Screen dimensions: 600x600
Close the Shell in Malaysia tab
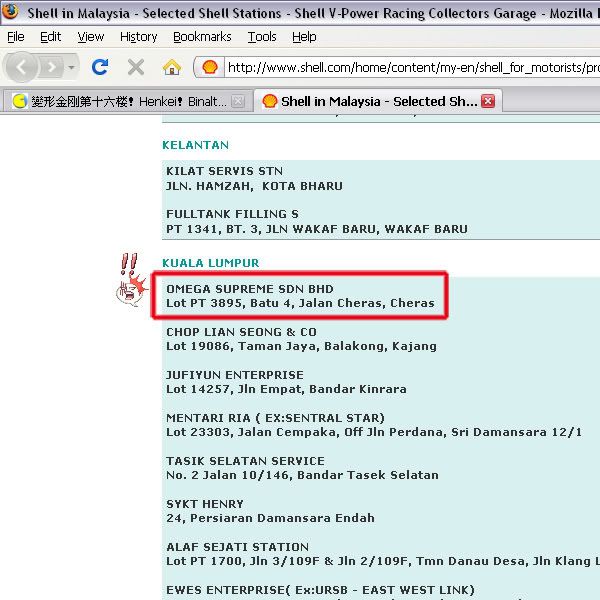(488, 101)
